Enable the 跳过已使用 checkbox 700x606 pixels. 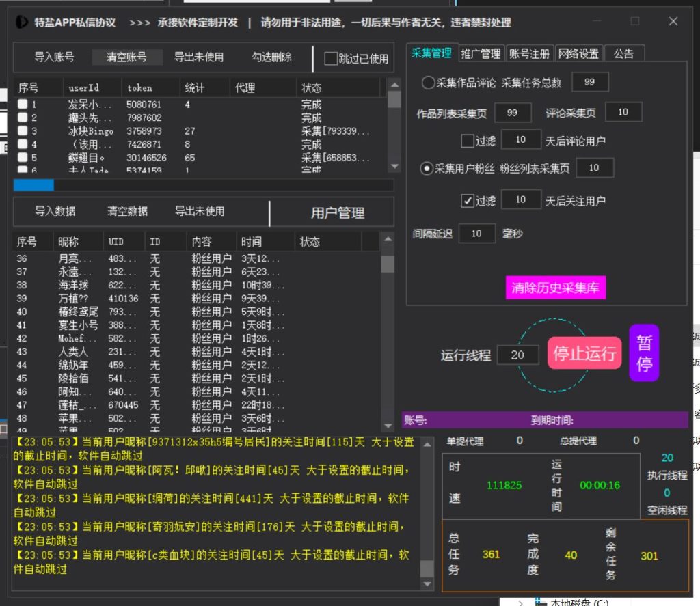pyautogui.click(x=331, y=59)
